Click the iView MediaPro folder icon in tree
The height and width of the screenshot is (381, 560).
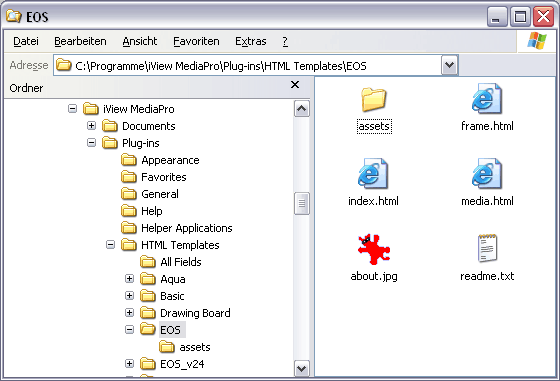point(91,109)
